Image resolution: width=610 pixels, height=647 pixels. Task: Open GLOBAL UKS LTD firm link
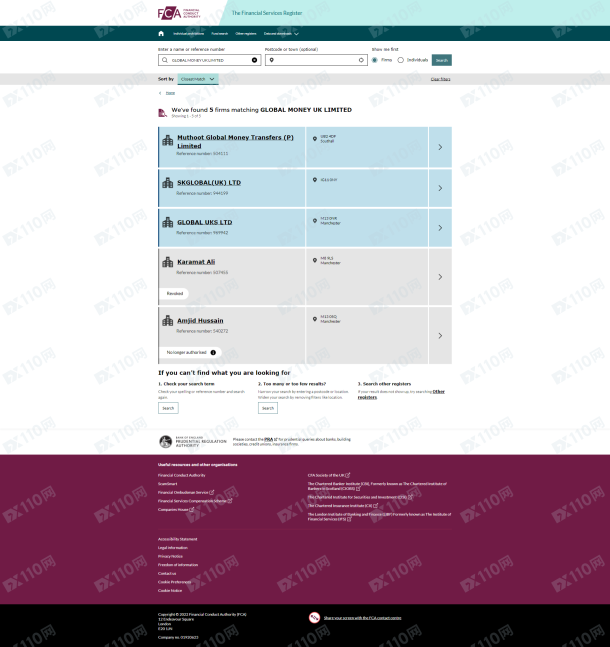pos(205,222)
